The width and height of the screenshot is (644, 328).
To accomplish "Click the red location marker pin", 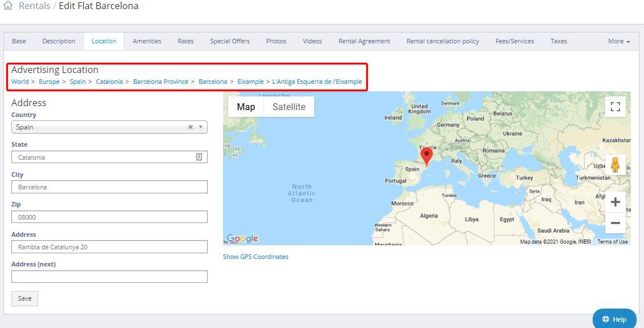I will (x=426, y=155).
